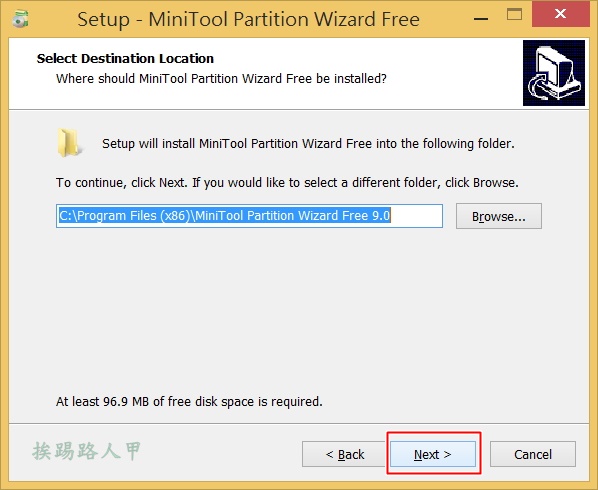Image resolution: width=598 pixels, height=490 pixels.
Task: Open Browse to choose another folder
Action: [x=499, y=216]
